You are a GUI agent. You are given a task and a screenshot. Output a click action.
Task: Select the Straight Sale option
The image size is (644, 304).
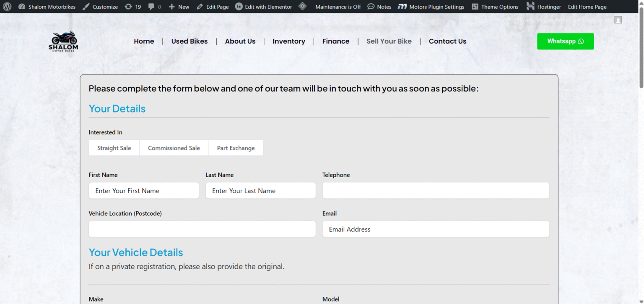click(x=114, y=148)
